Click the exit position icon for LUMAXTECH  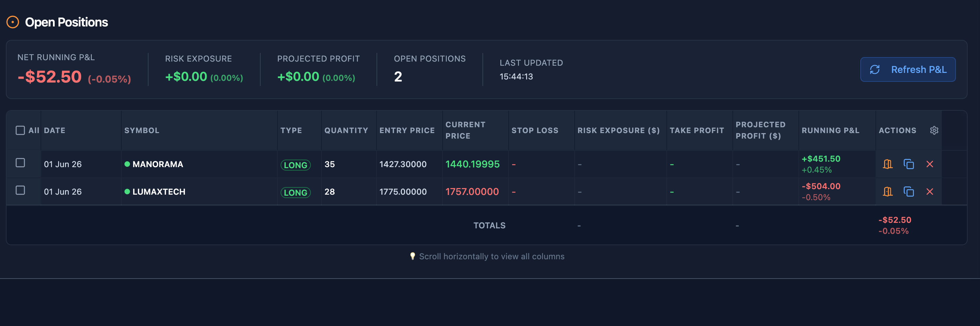coord(888,191)
